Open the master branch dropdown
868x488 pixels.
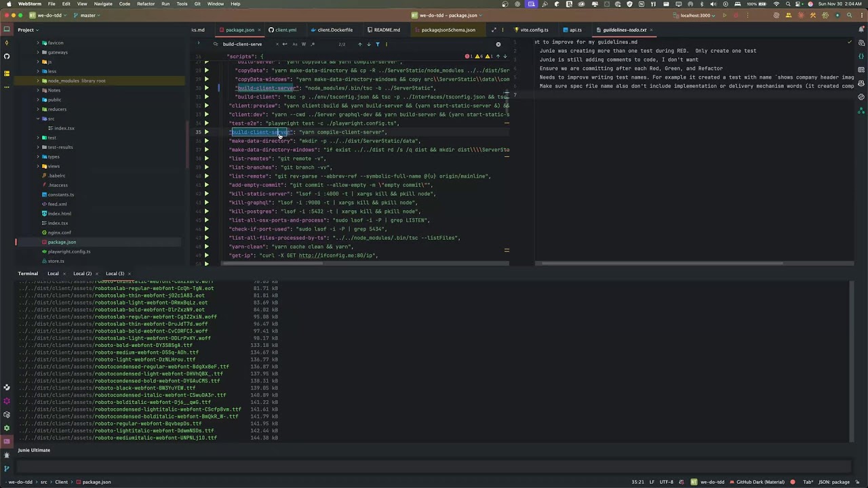(x=87, y=15)
